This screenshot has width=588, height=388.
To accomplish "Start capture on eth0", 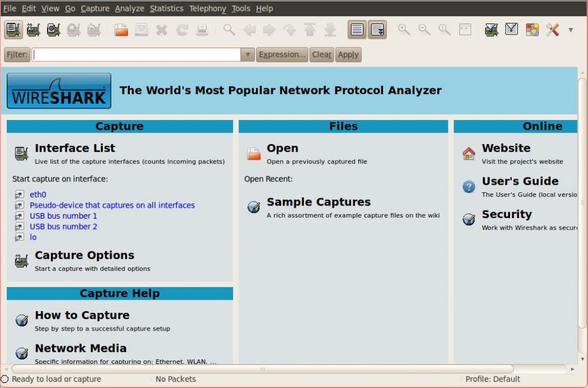I will (x=38, y=195).
